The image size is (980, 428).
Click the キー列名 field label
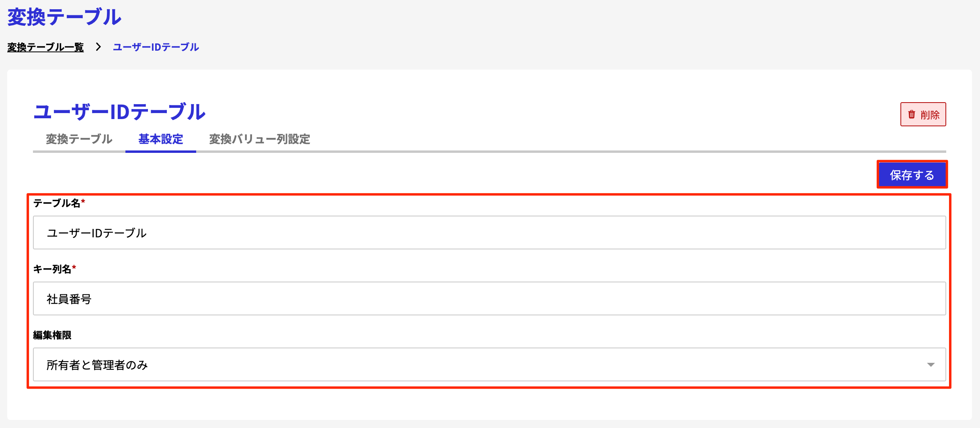pyautogui.click(x=52, y=269)
